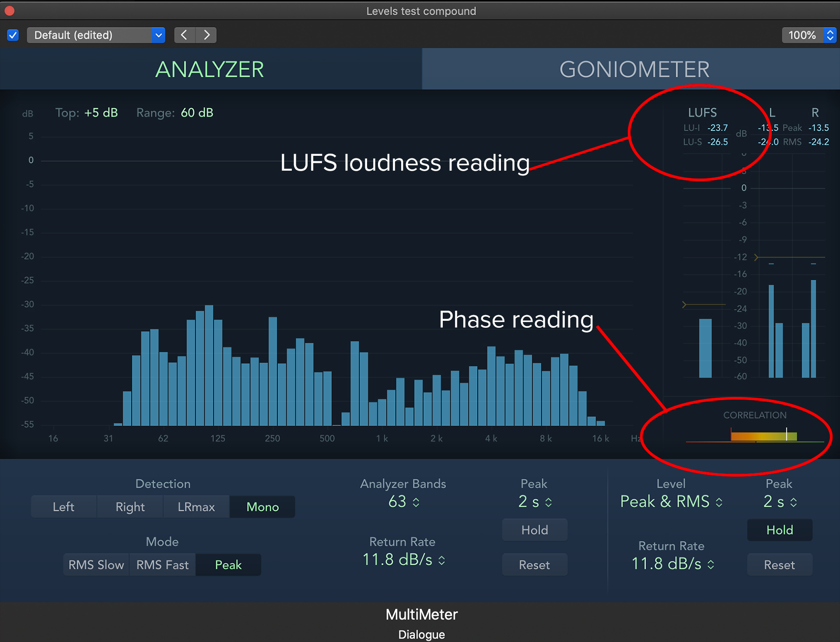The width and height of the screenshot is (840, 642).
Task: Set analyzer mode to RMS Slow
Action: [96, 565]
